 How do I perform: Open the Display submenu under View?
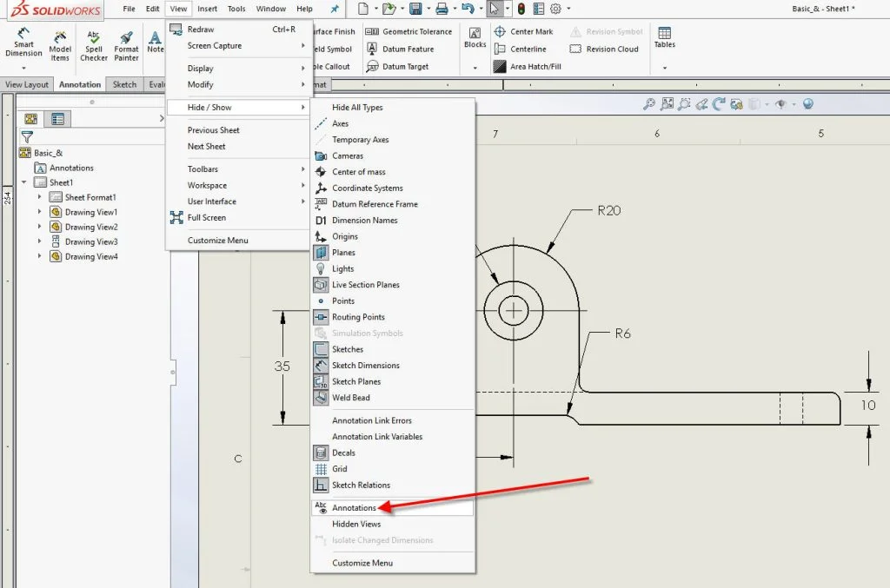[x=203, y=68]
